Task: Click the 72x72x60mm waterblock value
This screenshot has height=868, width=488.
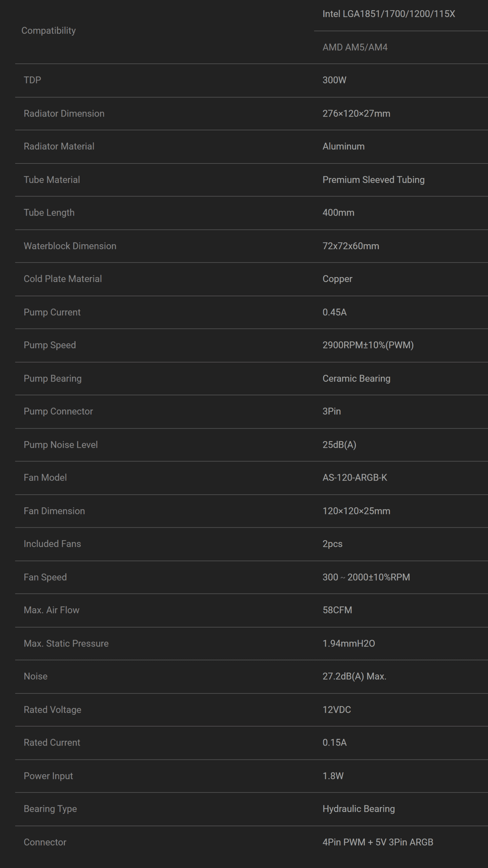Action: click(x=351, y=246)
